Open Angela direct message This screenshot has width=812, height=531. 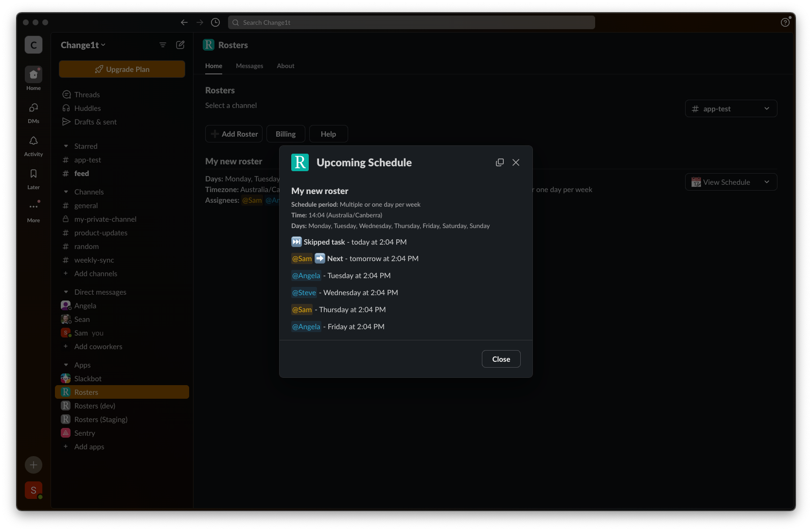122,305
